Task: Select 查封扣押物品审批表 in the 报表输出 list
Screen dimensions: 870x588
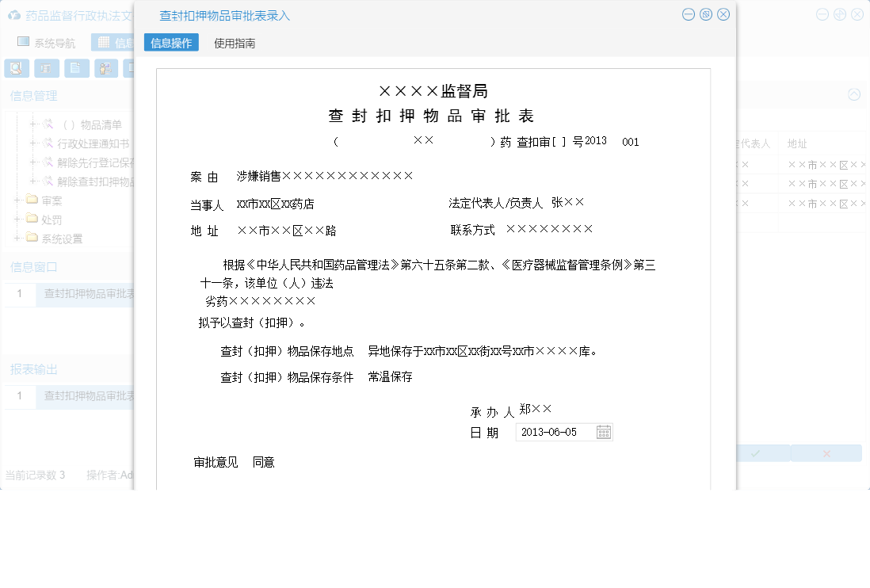Action: (87, 396)
